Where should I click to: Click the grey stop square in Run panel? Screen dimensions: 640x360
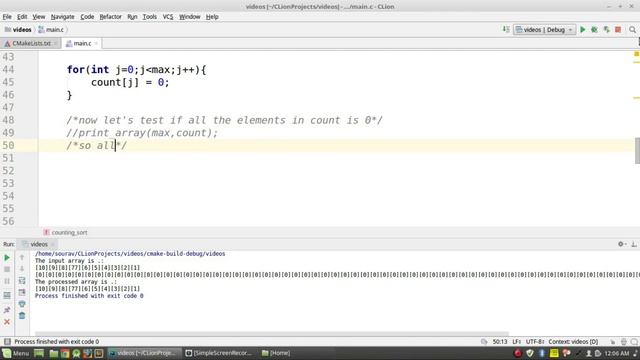click(x=7, y=269)
